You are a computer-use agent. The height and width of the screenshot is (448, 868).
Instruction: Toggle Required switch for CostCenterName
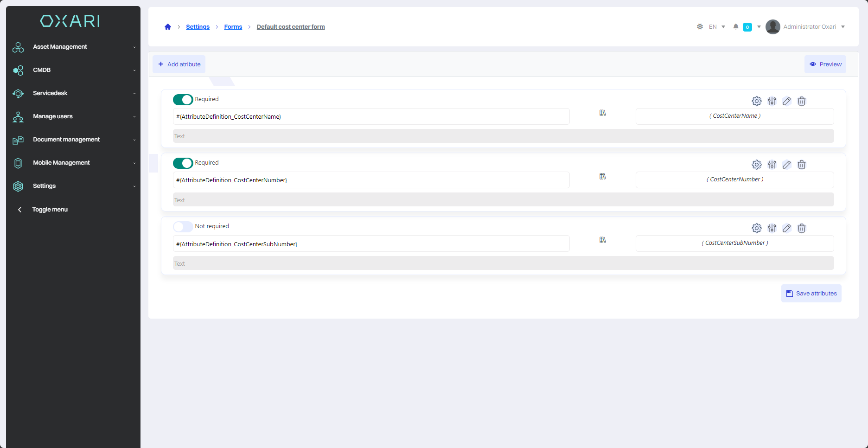183,100
